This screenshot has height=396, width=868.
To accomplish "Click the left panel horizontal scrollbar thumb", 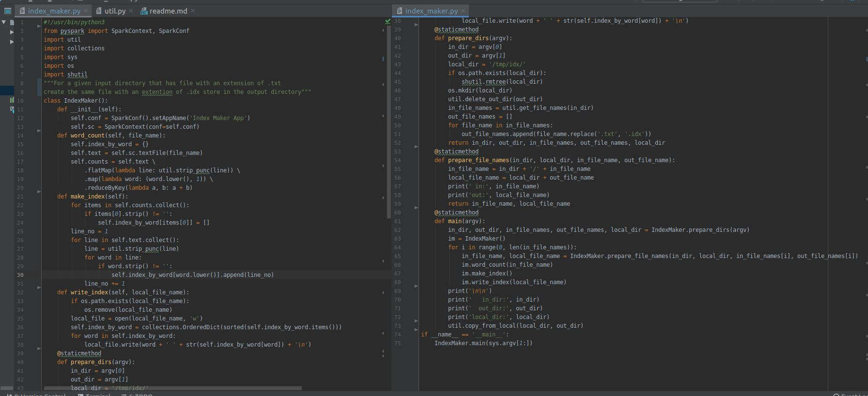I will pos(7,388).
